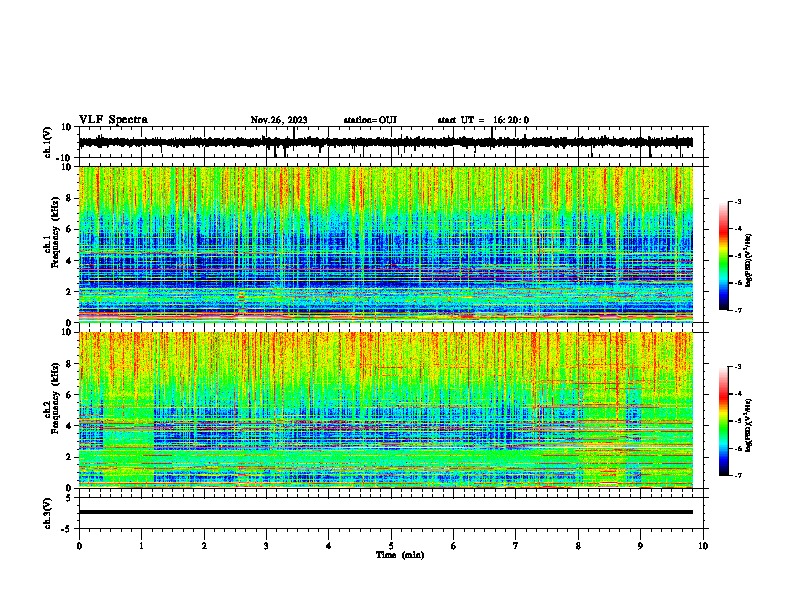Click the "station=OUI" label
792x612 pixels.
point(370,120)
